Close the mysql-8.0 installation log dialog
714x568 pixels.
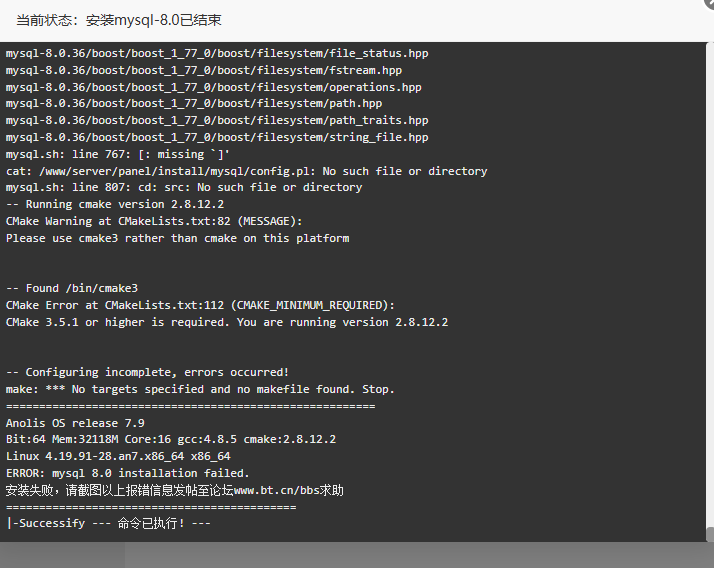pyautogui.click(x=710, y=2)
